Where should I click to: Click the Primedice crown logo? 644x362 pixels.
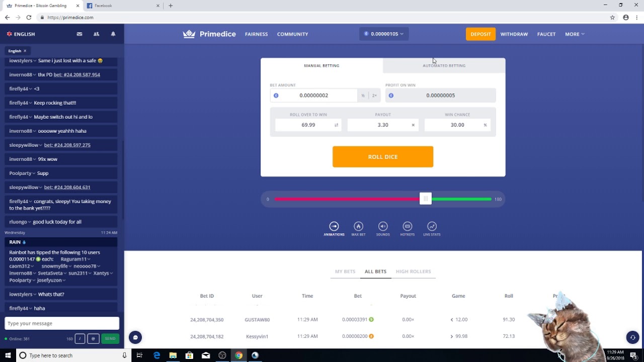tap(189, 34)
